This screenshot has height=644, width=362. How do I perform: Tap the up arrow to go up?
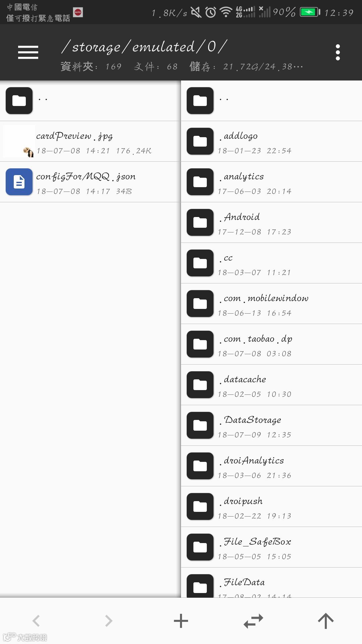(x=326, y=621)
